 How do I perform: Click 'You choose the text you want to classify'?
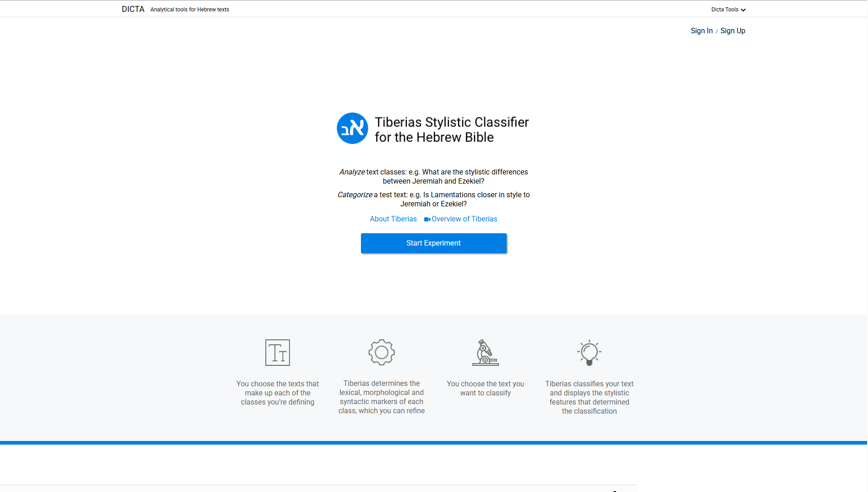click(485, 389)
